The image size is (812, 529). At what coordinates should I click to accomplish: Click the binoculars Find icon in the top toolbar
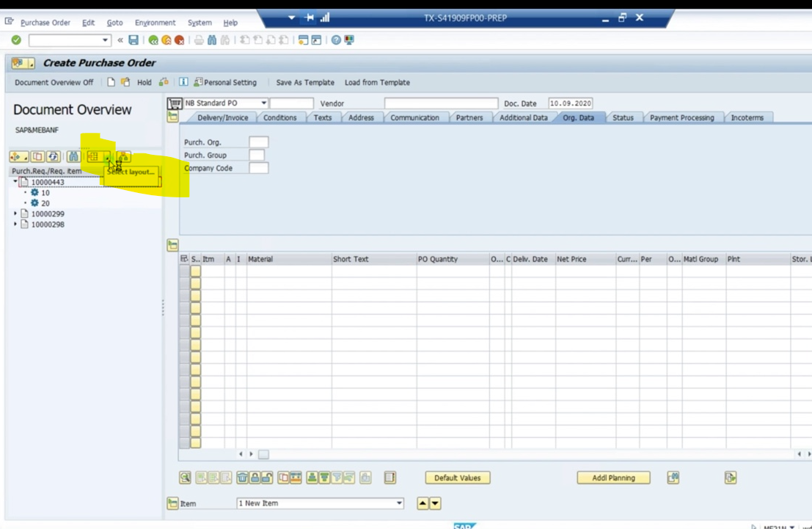[x=212, y=40]
